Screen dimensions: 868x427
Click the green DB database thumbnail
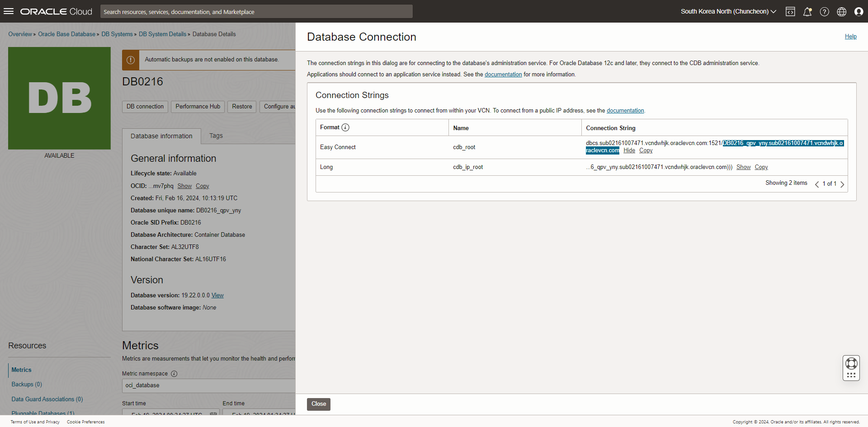point(59,98)
